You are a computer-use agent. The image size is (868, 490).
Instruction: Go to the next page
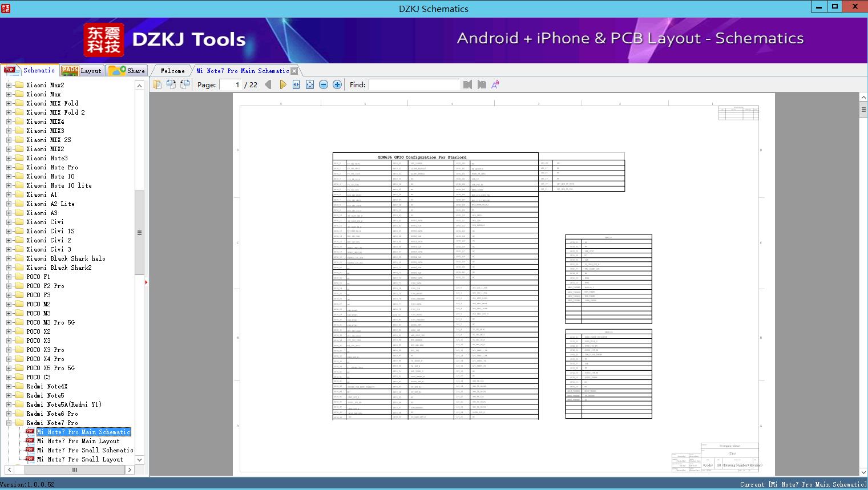coord(282,84)
